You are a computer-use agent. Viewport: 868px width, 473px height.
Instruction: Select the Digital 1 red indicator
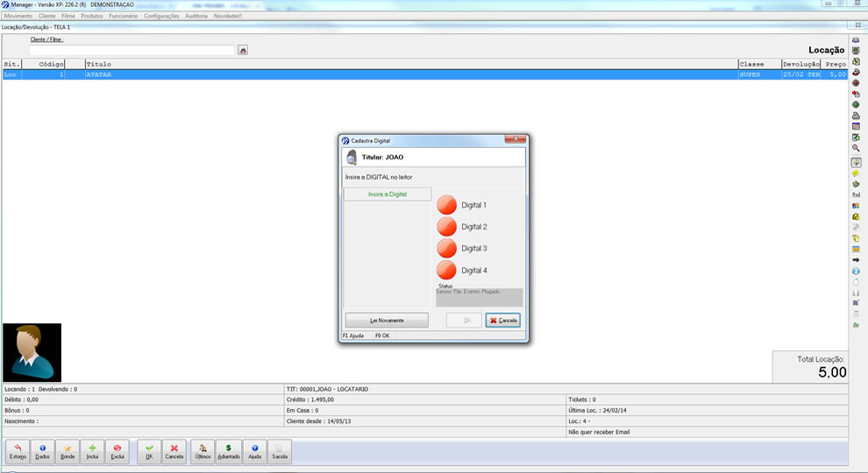pos(447,205)
